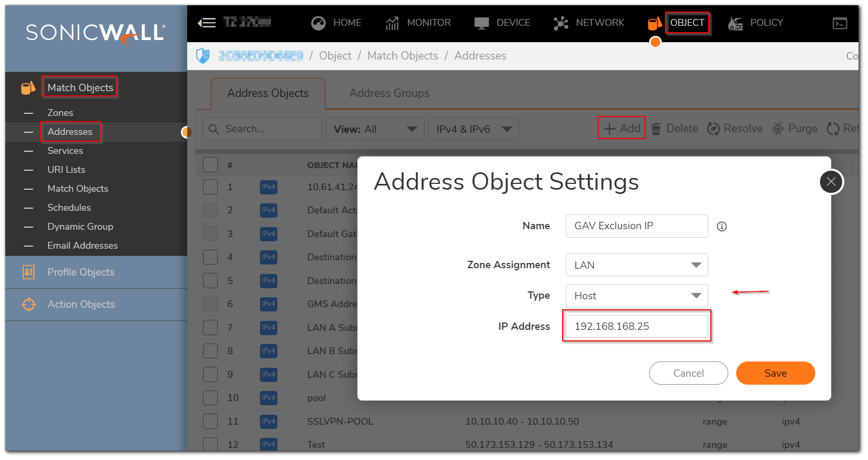
Task: Toggle the select-all header checkbox
Action: [x=210, y=165]
